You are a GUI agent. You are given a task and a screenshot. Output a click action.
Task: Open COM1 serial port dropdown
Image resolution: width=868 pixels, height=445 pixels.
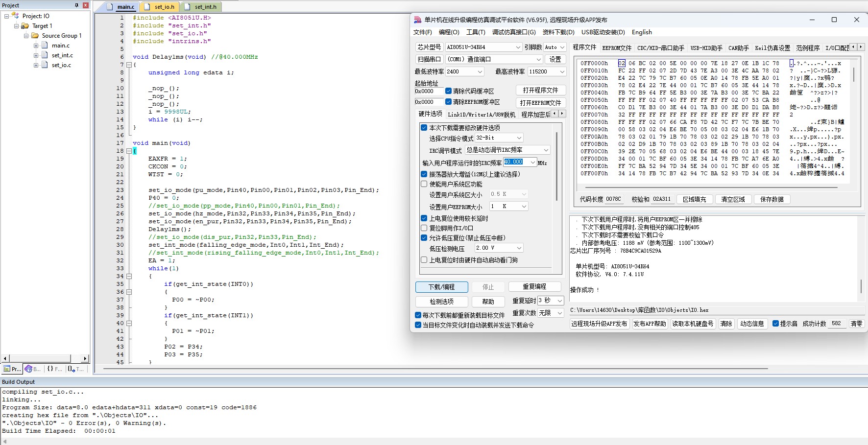pyautogui.click(x=538, y=59)
